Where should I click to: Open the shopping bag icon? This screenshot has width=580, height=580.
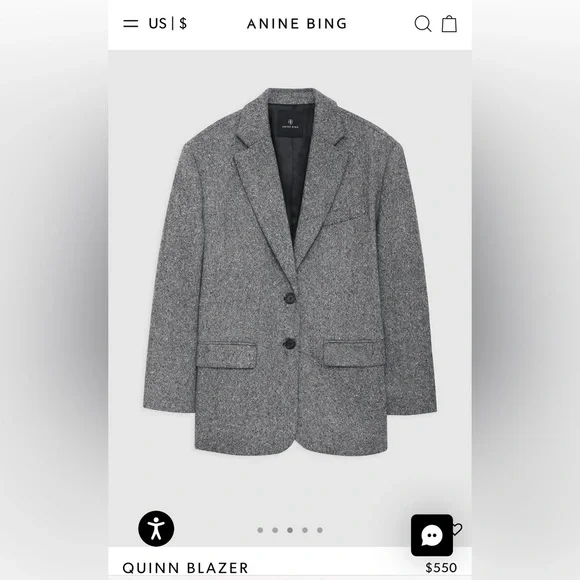click(x=449, y=24)
